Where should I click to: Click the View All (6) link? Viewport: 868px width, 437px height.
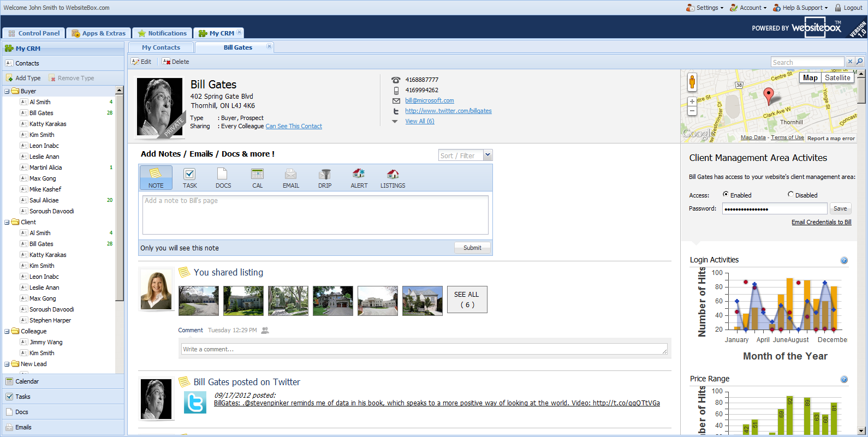coord(419,121)
